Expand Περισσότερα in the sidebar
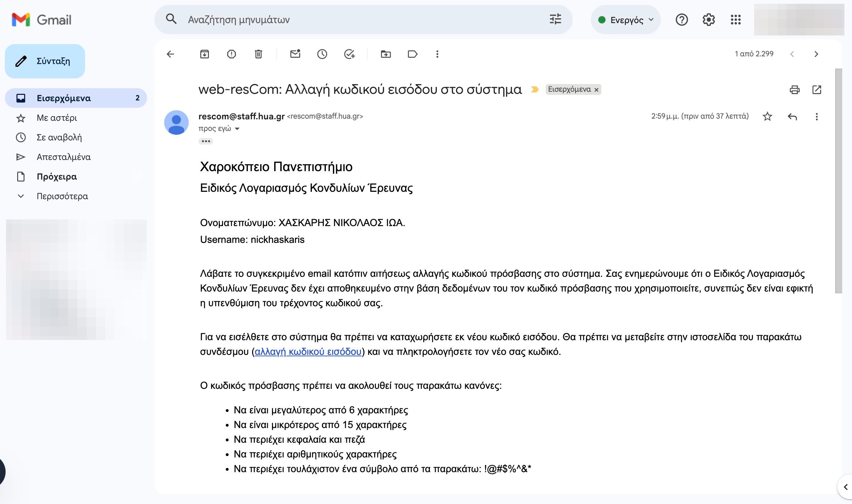Viewport: 852px width, 504px height. (x=62, y=196)
